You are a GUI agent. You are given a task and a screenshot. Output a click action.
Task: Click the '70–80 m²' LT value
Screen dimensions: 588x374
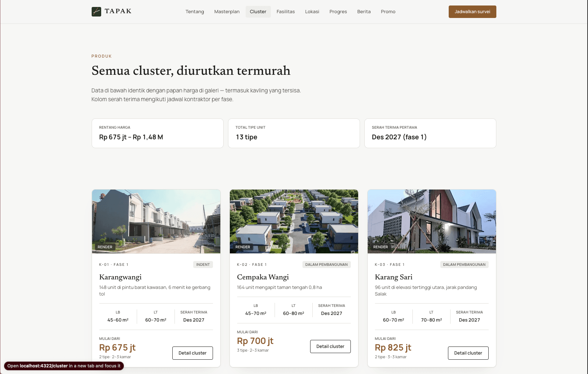click(x=431, y=320)
